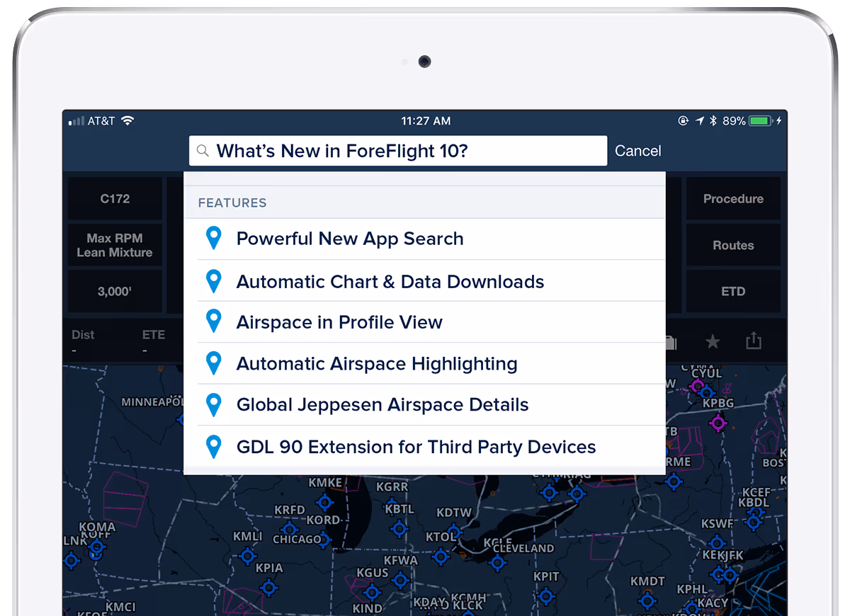Click the CLEVELAND city label on map

(523, 548)
